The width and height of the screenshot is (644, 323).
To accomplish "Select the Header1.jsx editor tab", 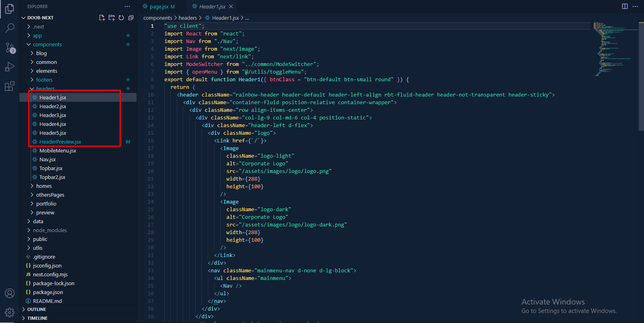I will coord(212,6).
